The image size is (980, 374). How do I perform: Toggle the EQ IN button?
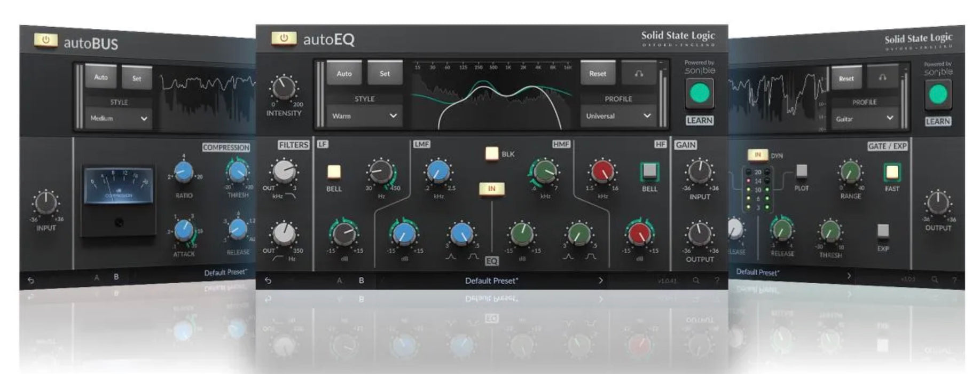tap(492, 189)
